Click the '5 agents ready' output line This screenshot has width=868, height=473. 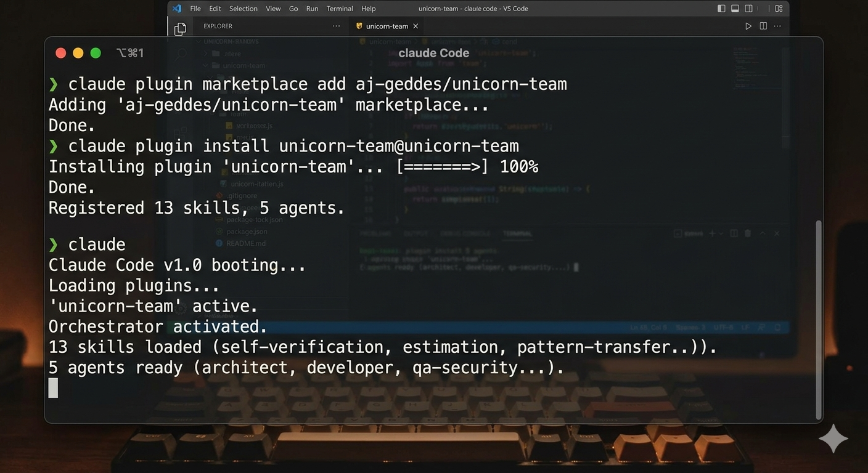click(306, 368)
